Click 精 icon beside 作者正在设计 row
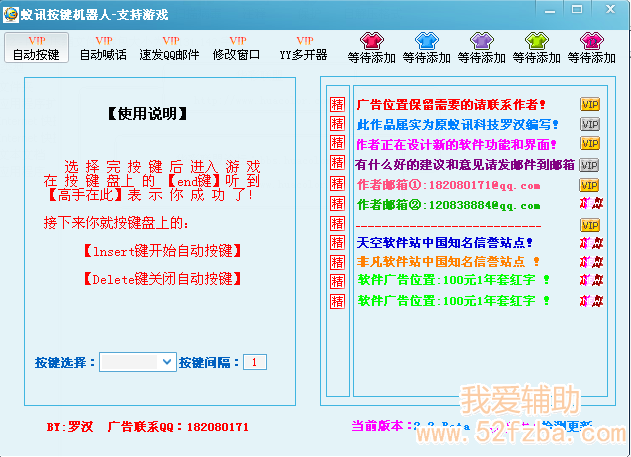Screen dimensions: 631x457 click(x=337, y=143)
